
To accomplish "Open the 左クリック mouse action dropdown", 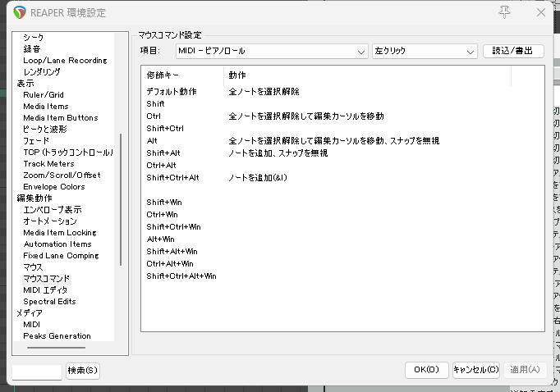I will [425, 52].
